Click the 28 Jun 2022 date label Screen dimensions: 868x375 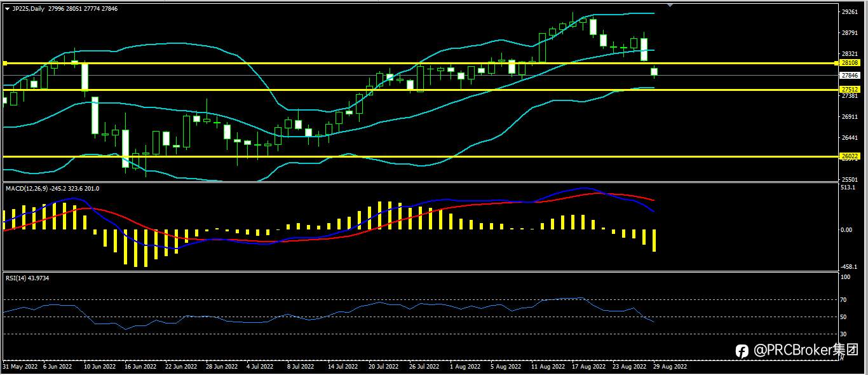click(220, 367)
